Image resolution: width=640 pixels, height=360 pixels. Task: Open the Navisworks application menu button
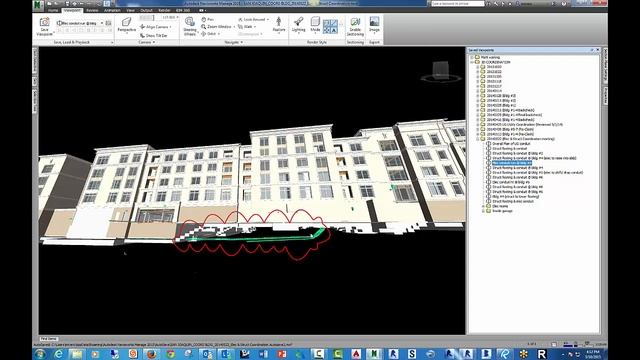(x=38, y=5)
